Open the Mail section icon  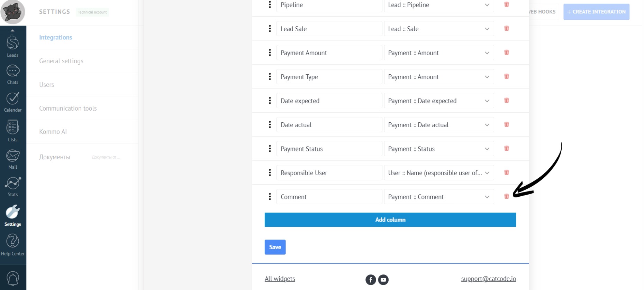click(x=13, y=159)
